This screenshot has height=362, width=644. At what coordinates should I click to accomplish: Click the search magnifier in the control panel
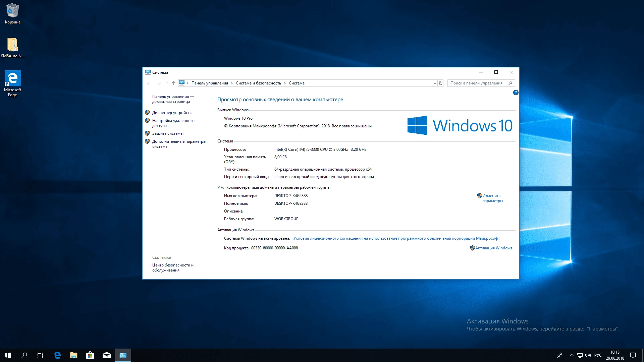(511, 83)
